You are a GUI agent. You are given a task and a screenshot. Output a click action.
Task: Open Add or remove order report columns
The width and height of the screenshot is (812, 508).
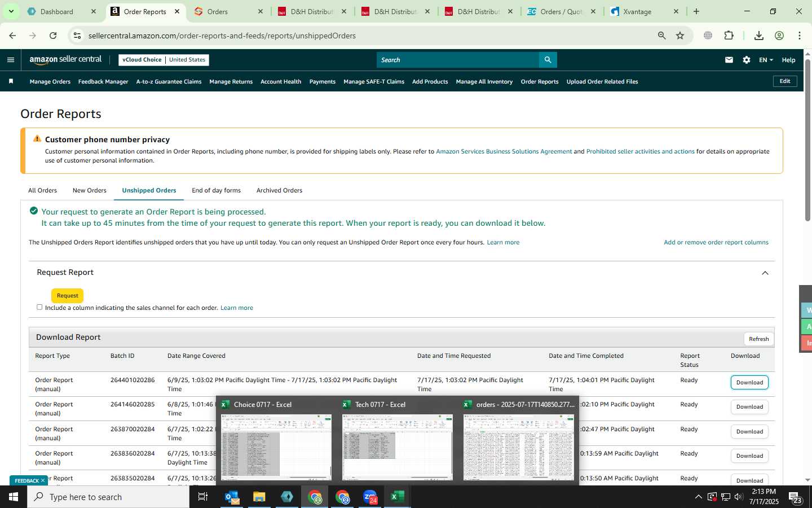pyautogui.click(x=716, y=242)
